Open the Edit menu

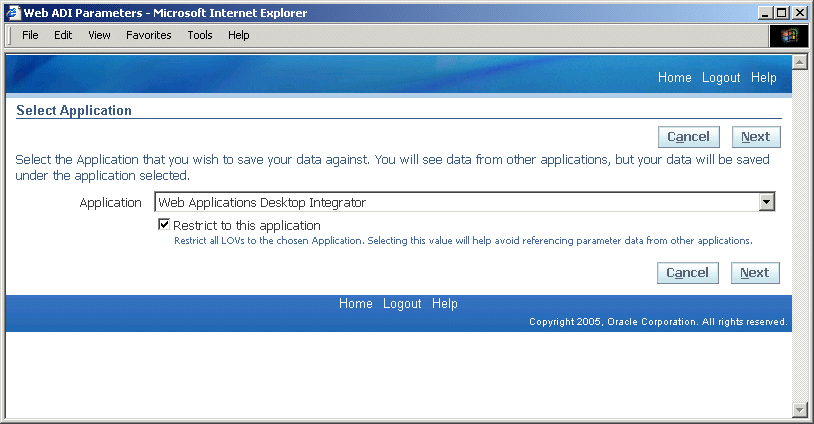(63, 35)
